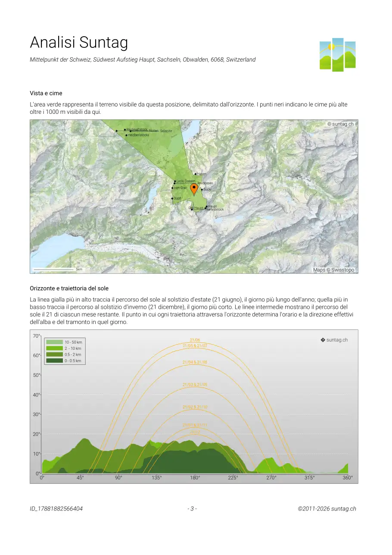
Task: Click the "Gupfi" peak label
Action: [x=177, y=198]
